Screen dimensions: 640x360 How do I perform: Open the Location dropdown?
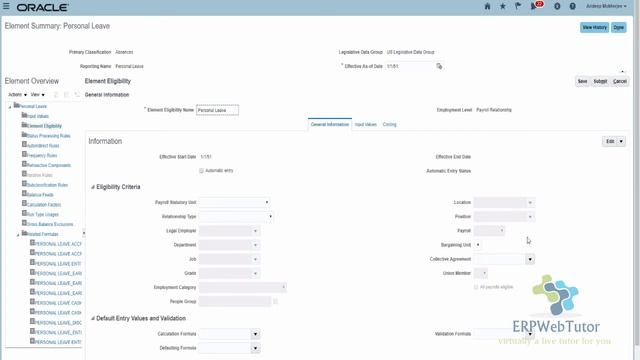530,202
